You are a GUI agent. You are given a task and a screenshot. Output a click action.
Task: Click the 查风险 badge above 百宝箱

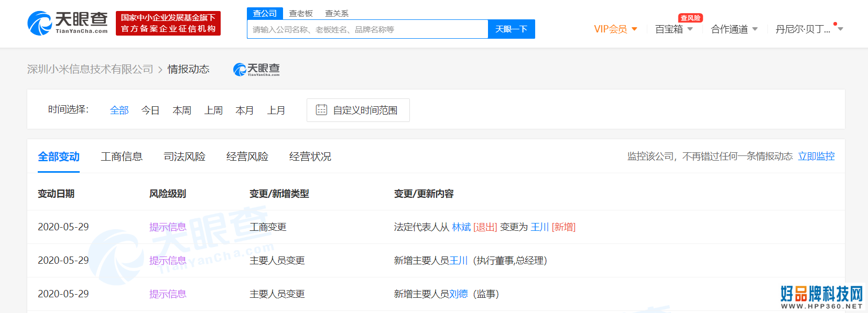click(690, 18)
